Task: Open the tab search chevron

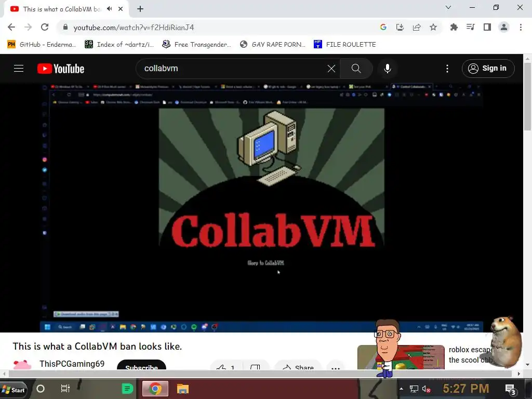Action: pyautogui.click(x=448, y=7)
